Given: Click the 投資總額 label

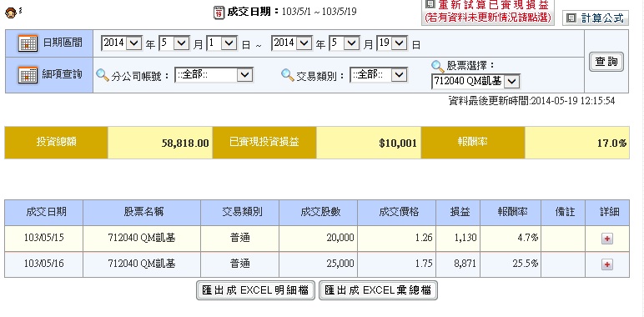Looking at the screenshot, I should [x=56, y=143].
